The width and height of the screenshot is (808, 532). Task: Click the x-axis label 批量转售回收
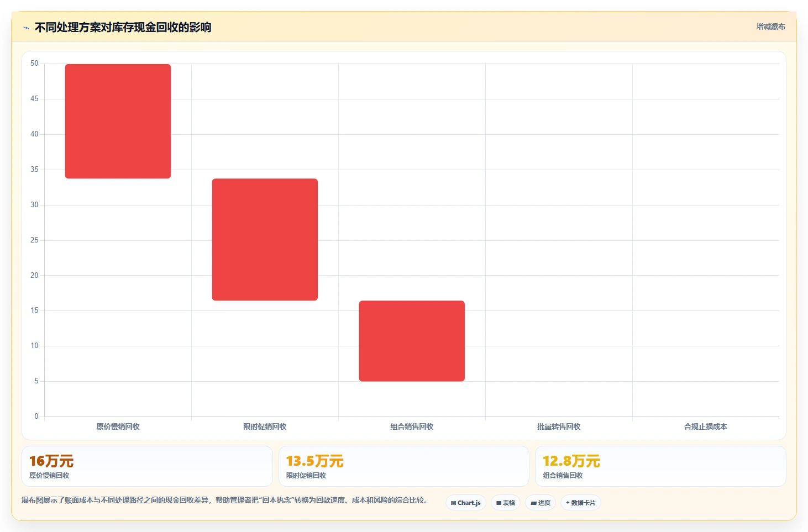click(x=559, y=426)
